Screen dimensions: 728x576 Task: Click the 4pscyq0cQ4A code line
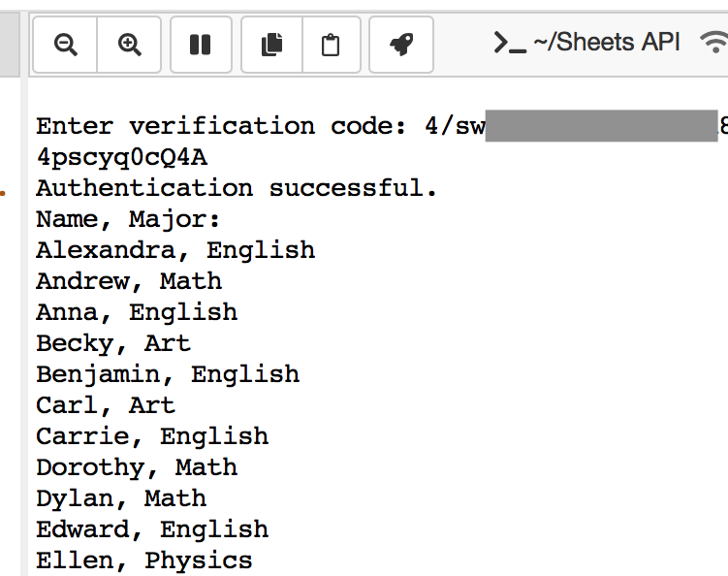tap(121, 157)
